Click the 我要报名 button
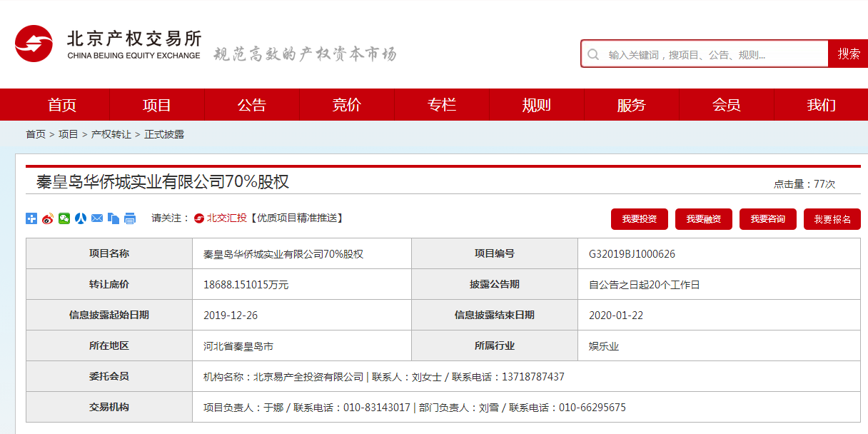This screenshot has width=868, height=434. (x=832, y=219)
